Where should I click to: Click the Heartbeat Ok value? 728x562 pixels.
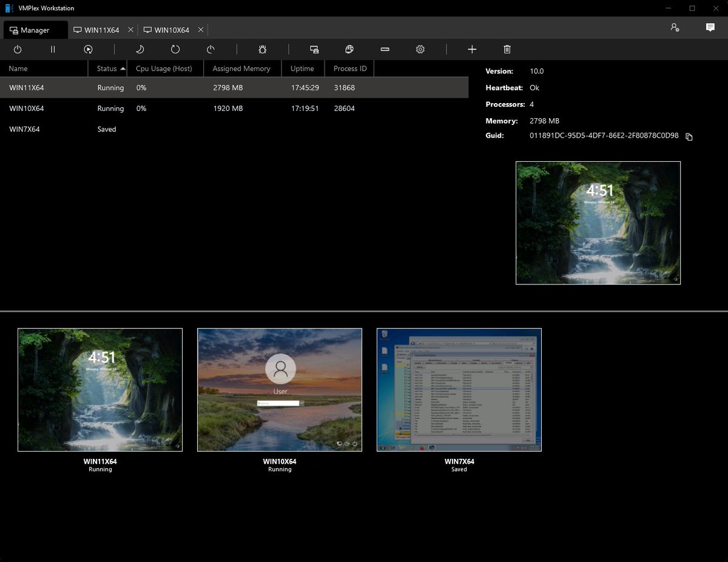[x=534, y=88]
